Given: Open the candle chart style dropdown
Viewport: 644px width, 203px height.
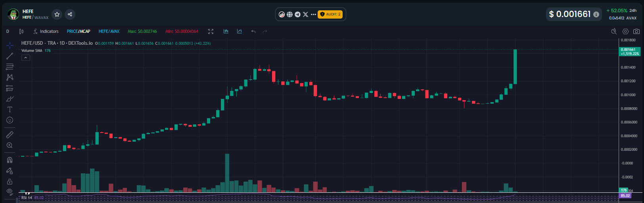Looking at the screenshot, I should coord(21,31).
